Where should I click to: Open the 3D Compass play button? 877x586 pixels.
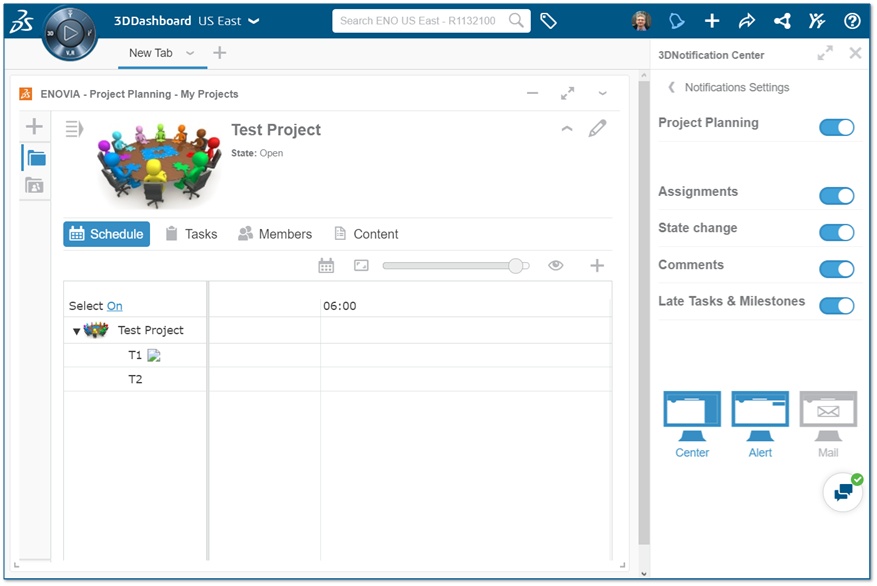coord(70,34)
